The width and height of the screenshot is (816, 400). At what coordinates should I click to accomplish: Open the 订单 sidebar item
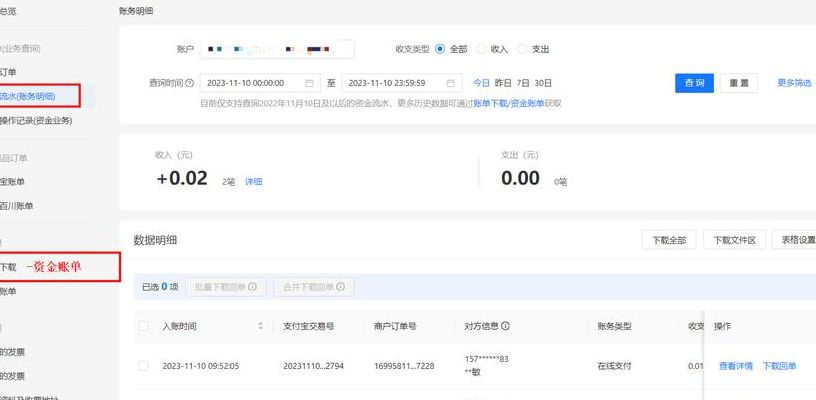(8, 72)
